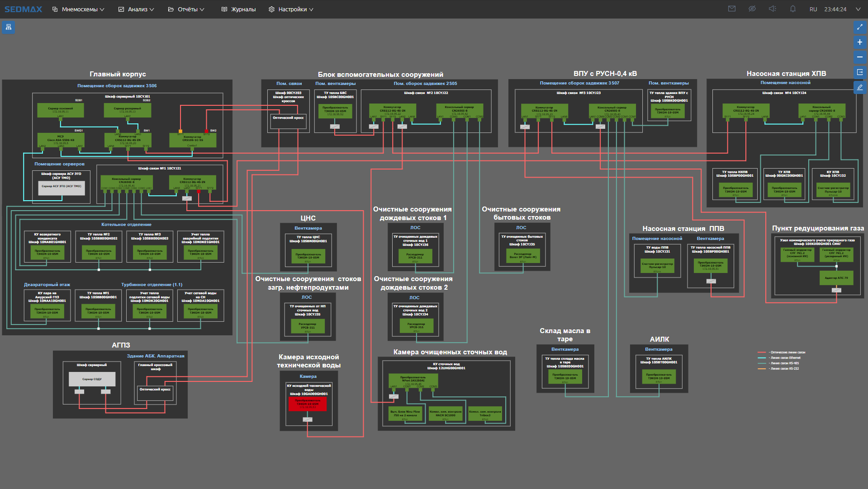Open the schema tree panel button
The image size is (868, 489).
tap(8, 27)
